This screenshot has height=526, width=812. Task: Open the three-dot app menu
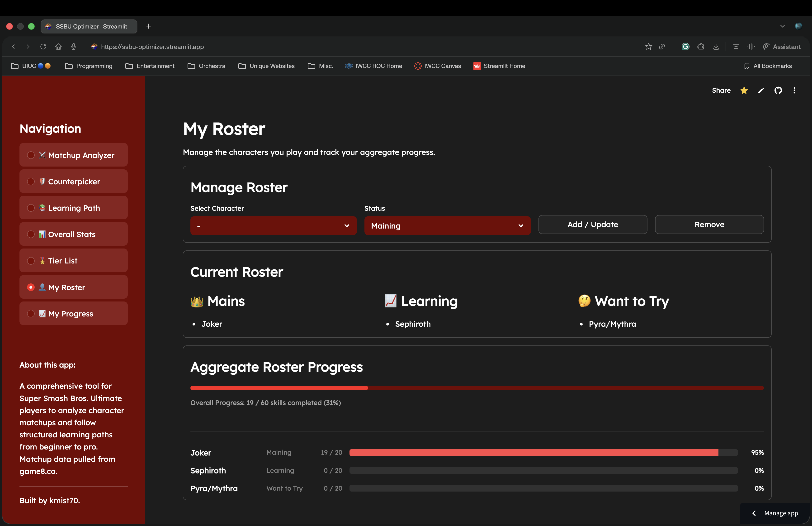794,91
